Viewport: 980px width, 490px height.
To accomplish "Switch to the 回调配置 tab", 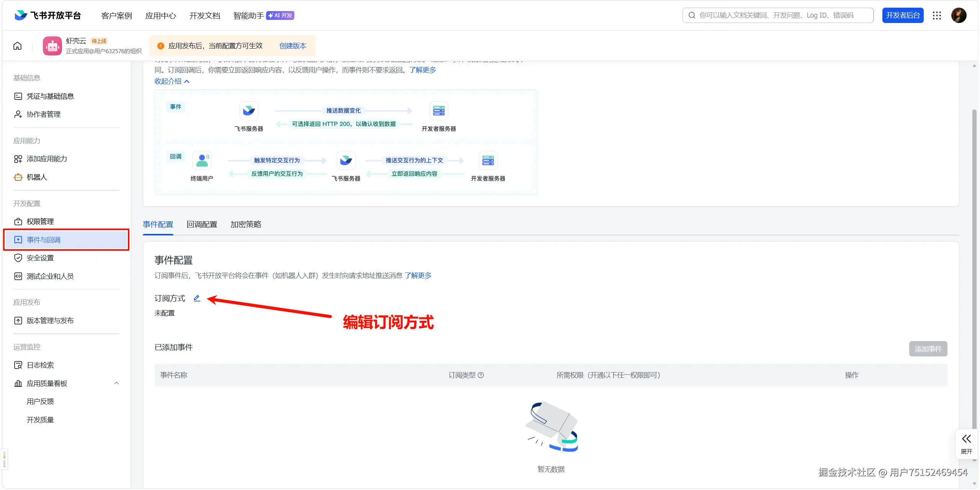I will click(202, 224).
